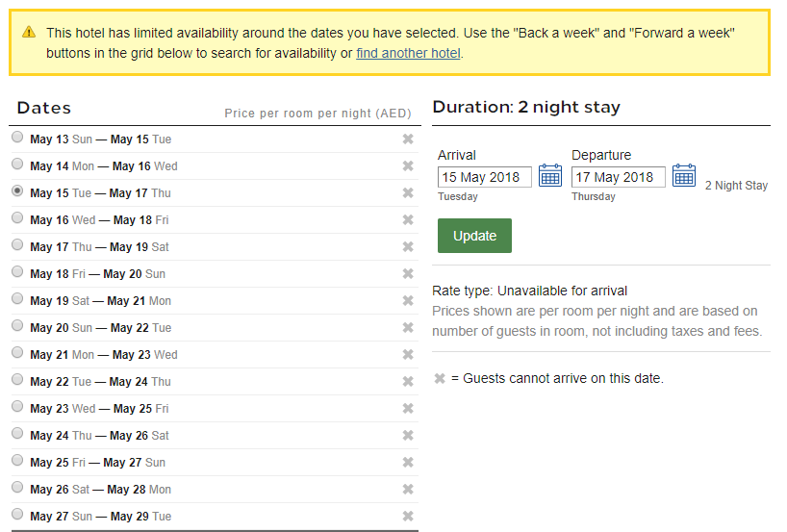The image size is (787, 532).
Task: Open the Departure date calendar picker
Action: (x=684, y=176)
